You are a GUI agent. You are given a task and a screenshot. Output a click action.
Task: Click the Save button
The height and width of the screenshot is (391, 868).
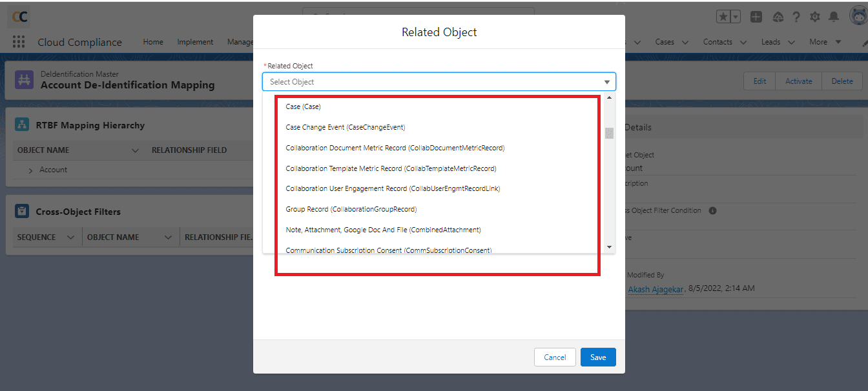coord(597,357)
